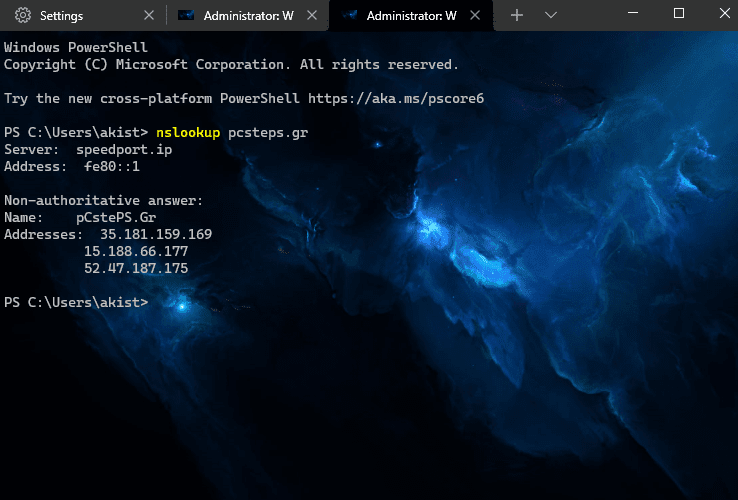Click the speedport.ip server name
The width and height of the screenshot is (738, 500).
click(x=124, y=150)
